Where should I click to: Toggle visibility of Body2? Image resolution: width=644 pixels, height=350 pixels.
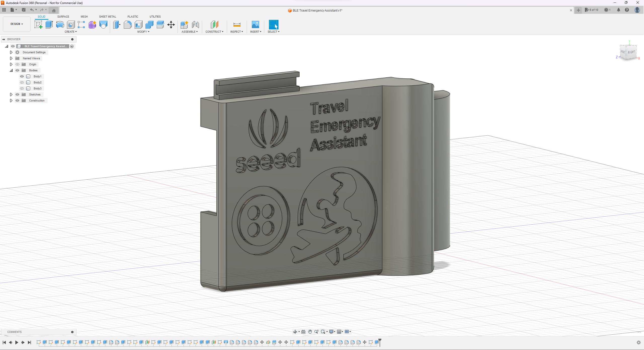[x=22, y=82]
